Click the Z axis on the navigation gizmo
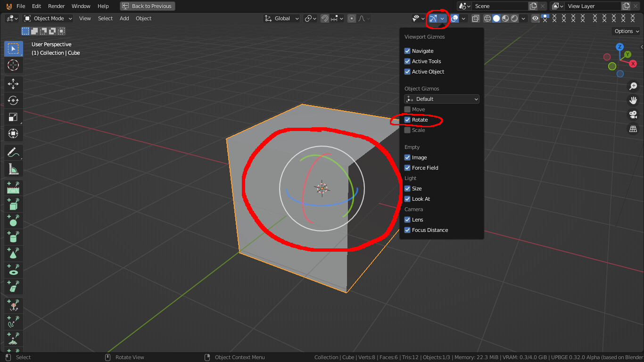 (619, 47)
